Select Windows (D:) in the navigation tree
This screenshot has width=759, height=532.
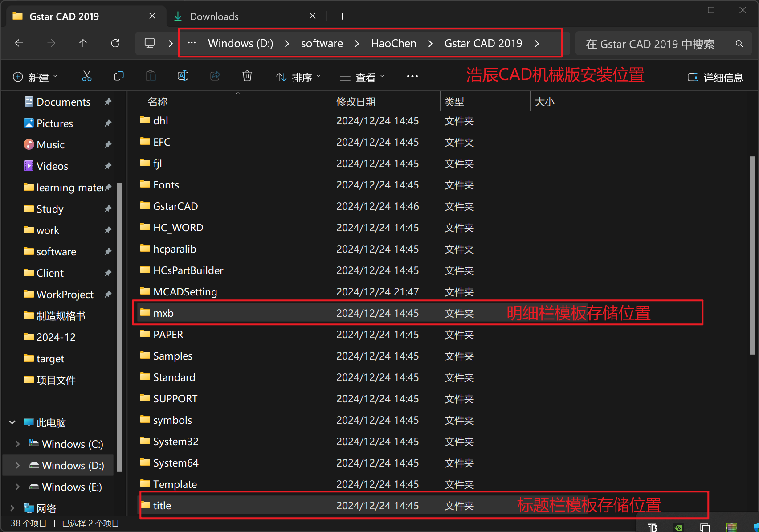[x=58, y=465]
